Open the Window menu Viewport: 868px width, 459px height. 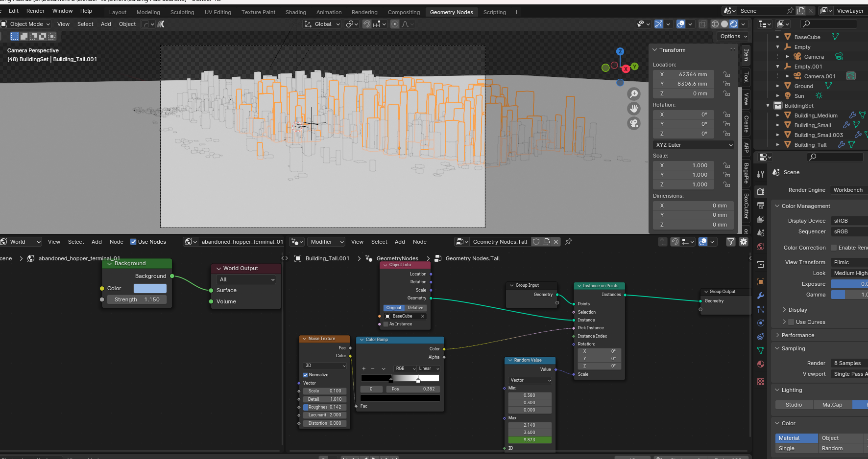(62, 11)
